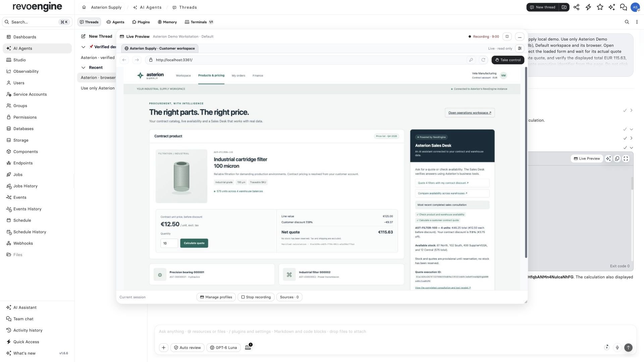Open the three-dot more options menu

[637, 22]
